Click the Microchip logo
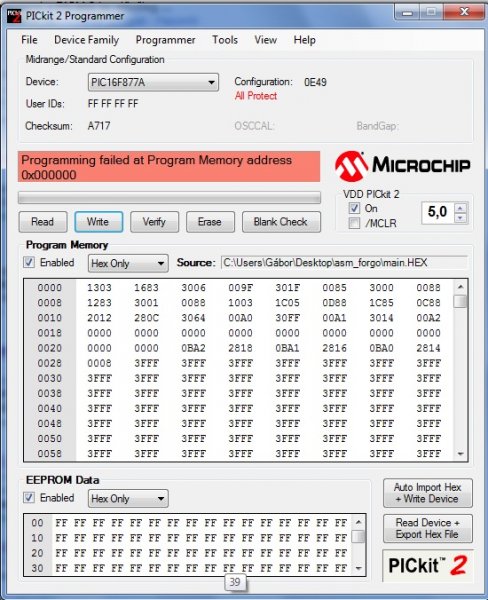This screenshot has height=600, width=488. click(x=402, y=166)
